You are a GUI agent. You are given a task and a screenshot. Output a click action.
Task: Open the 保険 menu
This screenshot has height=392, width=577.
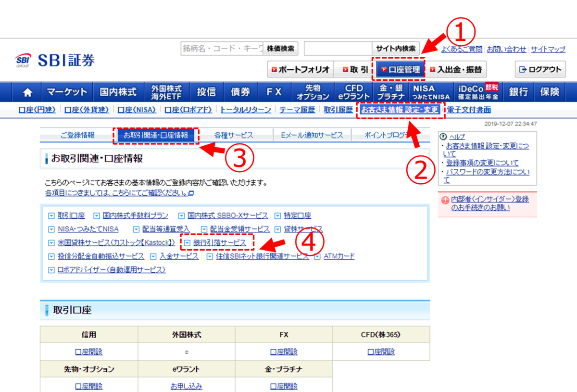[550, 91]
